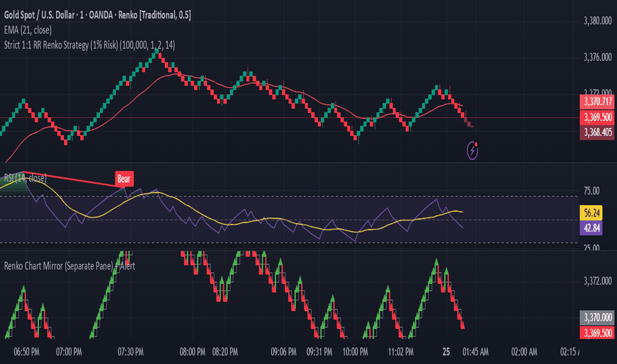Select the Strict 1:1 RR Renko Strategy legend
The image size is (617, 364).
click(x=90, y=45)
